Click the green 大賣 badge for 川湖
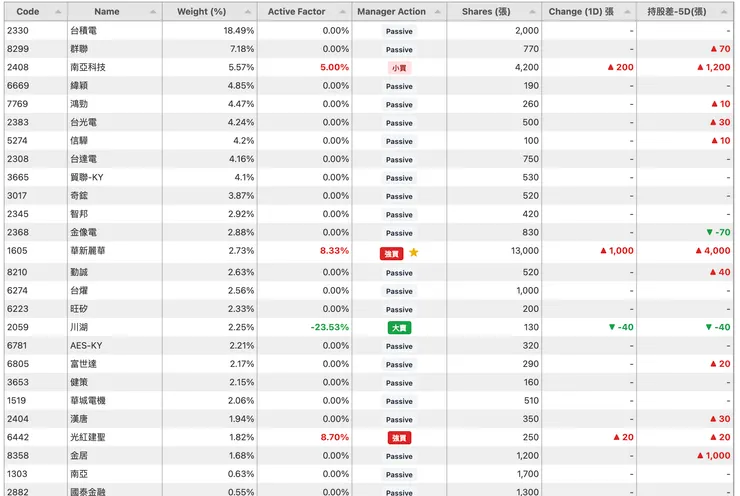 (x=399, y=327)
